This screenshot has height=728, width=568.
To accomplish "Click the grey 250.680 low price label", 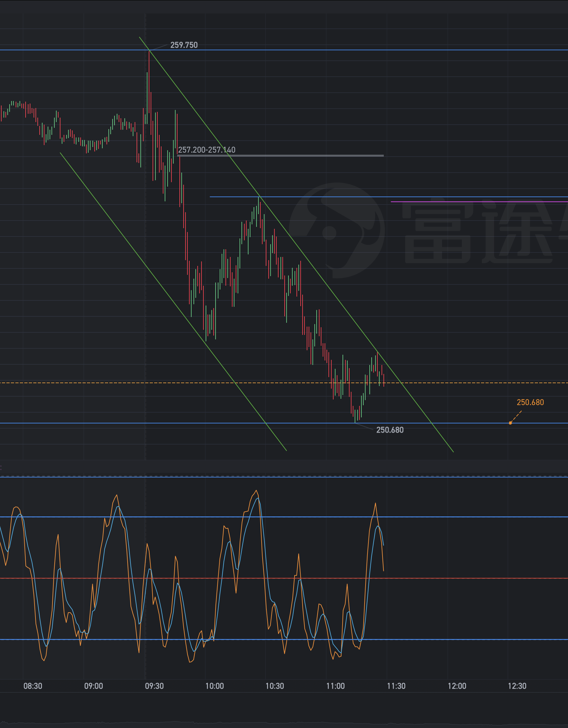I will click(390, 430).
